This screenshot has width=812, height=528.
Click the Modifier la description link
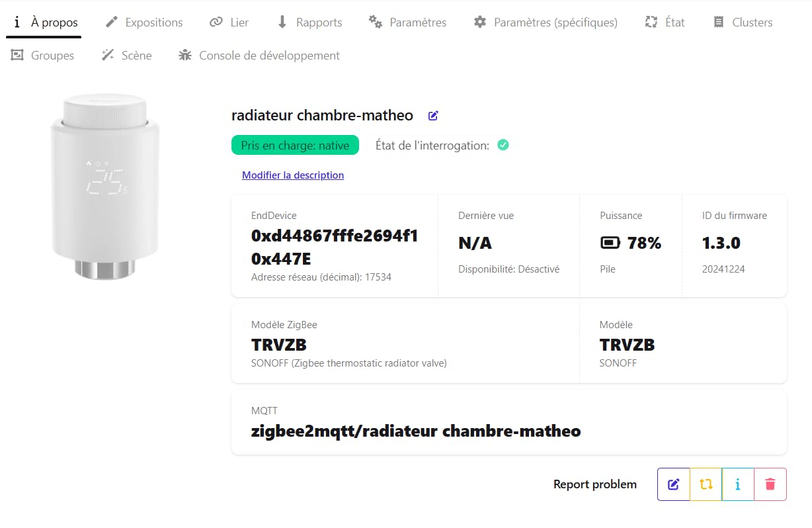[293, 175]
